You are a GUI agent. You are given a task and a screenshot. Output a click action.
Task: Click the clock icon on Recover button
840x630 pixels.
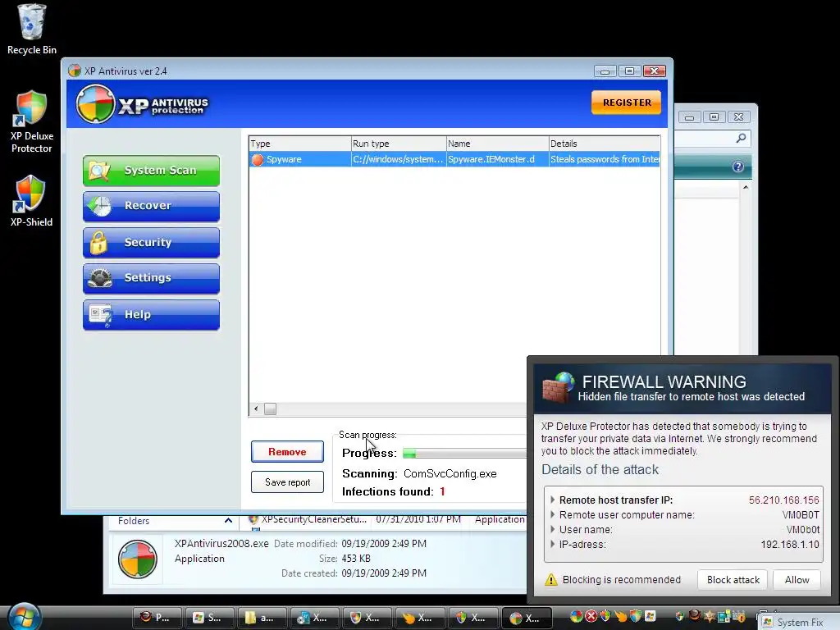(x=99, y=206)
